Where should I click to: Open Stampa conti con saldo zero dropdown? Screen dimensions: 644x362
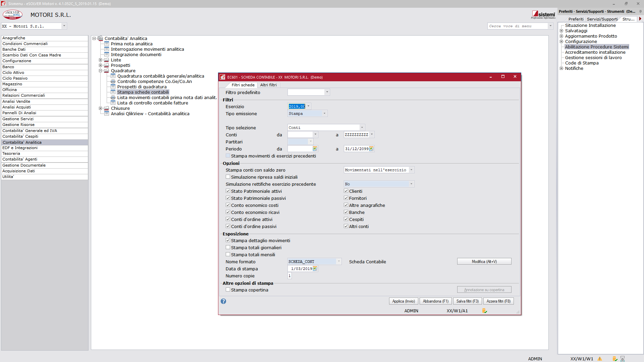tap(412, 170)
